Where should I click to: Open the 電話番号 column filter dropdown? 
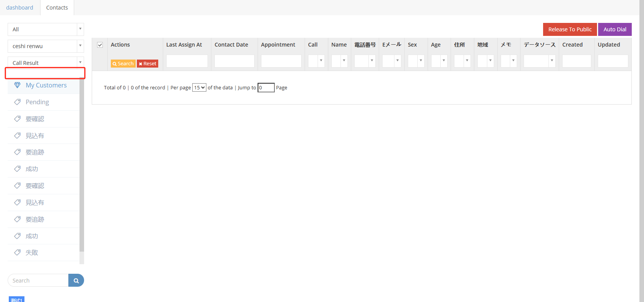pyautogui.click(x=365, y=61)
